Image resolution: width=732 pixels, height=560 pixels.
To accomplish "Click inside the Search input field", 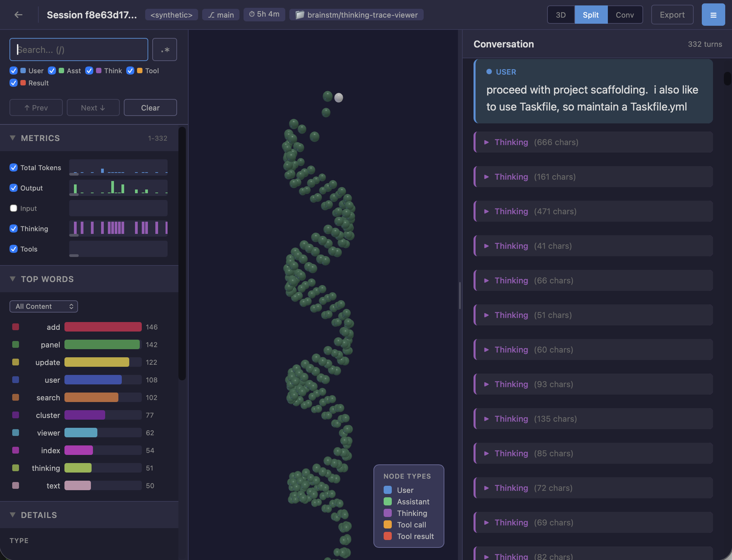I will click(78, 49).
